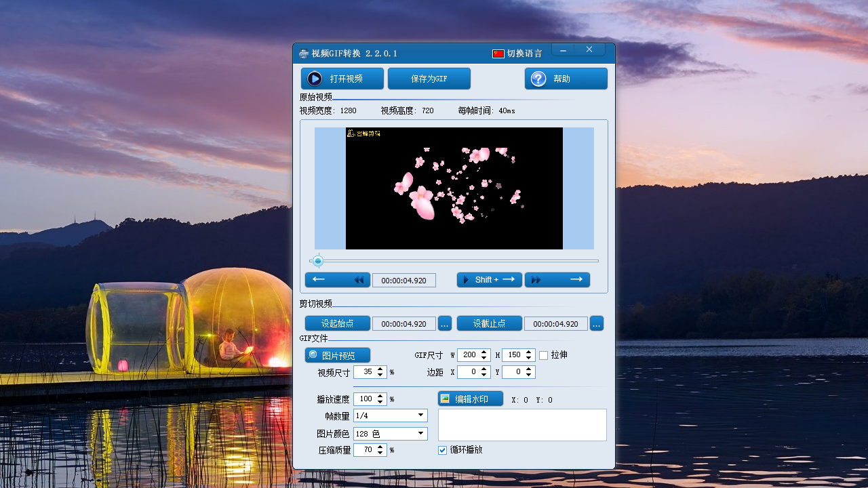Screen dimensions: 868x488
Task: Toggle the 循环播放 loop playback checkbox
Action: click(x=443, y=450)
